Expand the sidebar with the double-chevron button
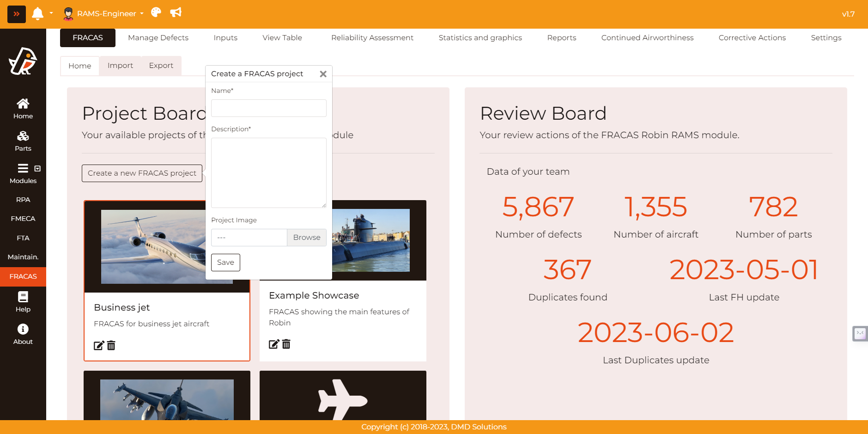 17,14
